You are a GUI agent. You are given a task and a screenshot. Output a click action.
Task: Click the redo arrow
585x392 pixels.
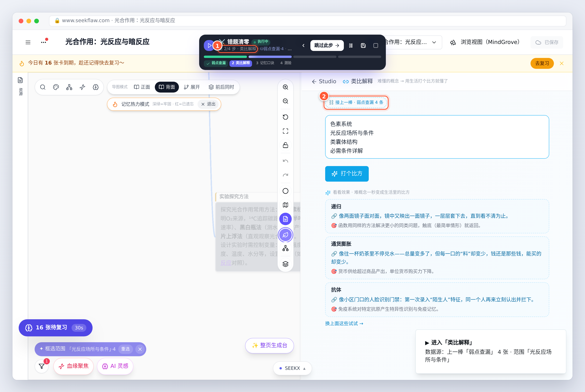coord(285,175)
